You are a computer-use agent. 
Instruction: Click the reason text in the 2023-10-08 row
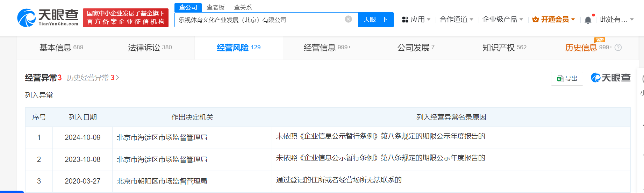pos(381,158)
